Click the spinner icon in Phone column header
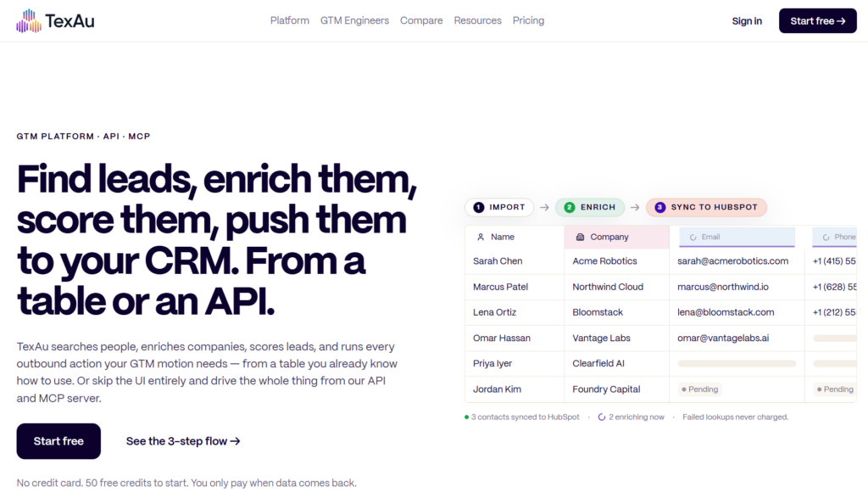 (826, 237)
